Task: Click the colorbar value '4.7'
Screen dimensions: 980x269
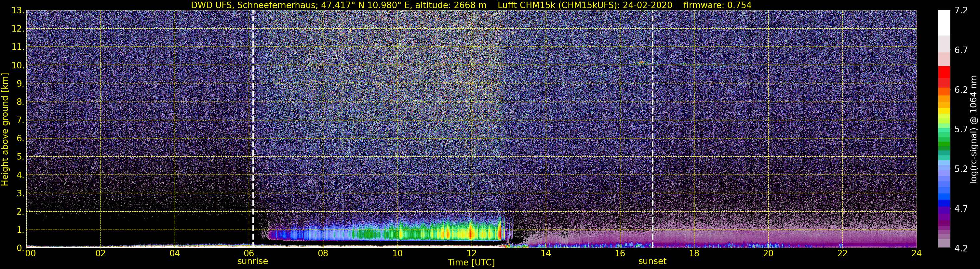Action: tap(961, 208)
